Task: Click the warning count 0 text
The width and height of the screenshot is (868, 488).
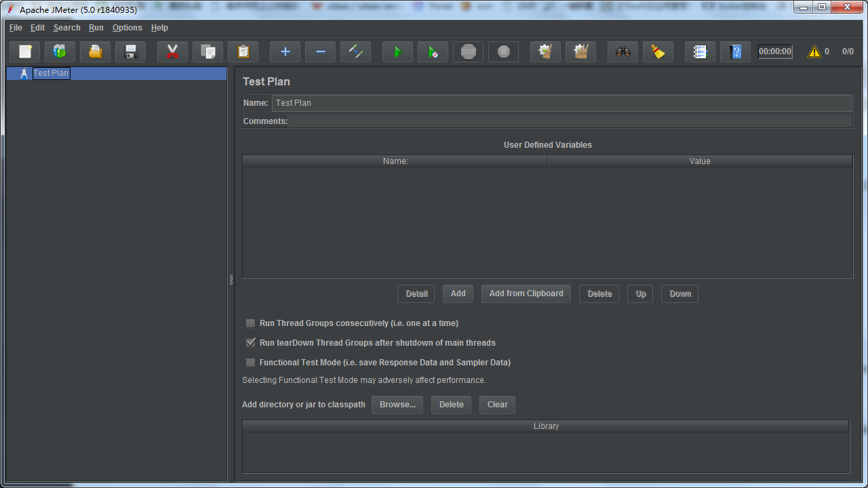Action: tap(827, 52)
